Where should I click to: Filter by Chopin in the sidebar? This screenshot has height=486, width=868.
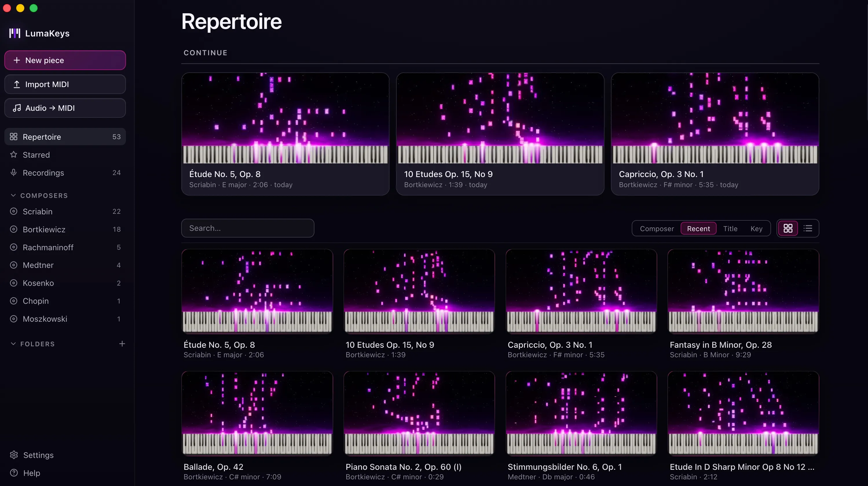[65, 301]
